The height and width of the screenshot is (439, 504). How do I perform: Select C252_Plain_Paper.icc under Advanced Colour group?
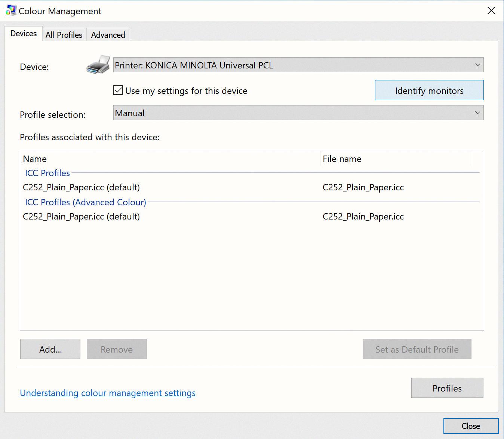81,217
